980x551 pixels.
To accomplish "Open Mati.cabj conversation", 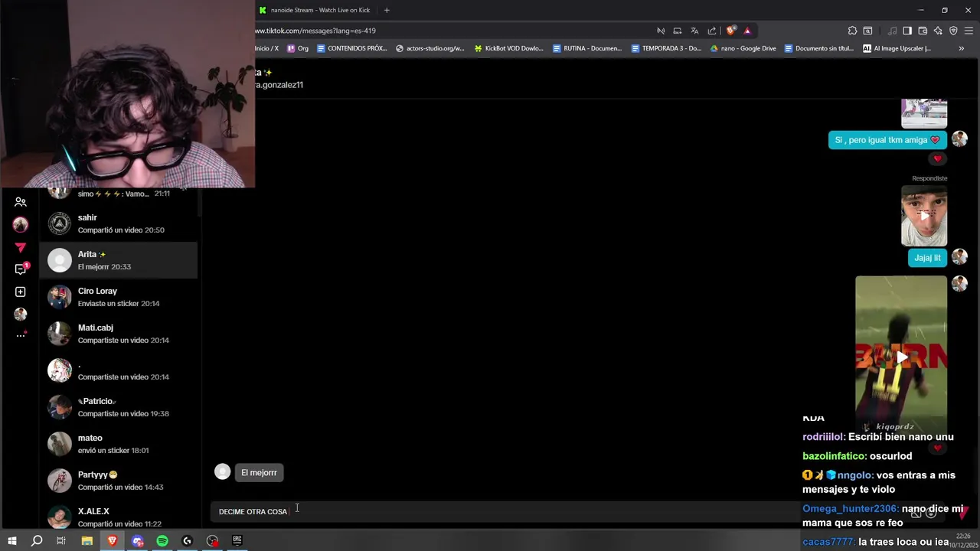I will point(119,334).
